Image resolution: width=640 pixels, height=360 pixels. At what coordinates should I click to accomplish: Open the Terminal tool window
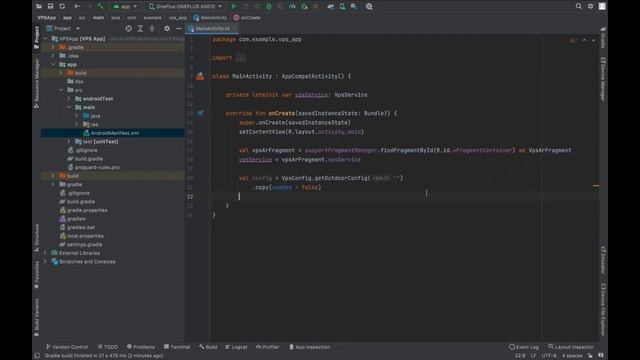pos(177,347)
